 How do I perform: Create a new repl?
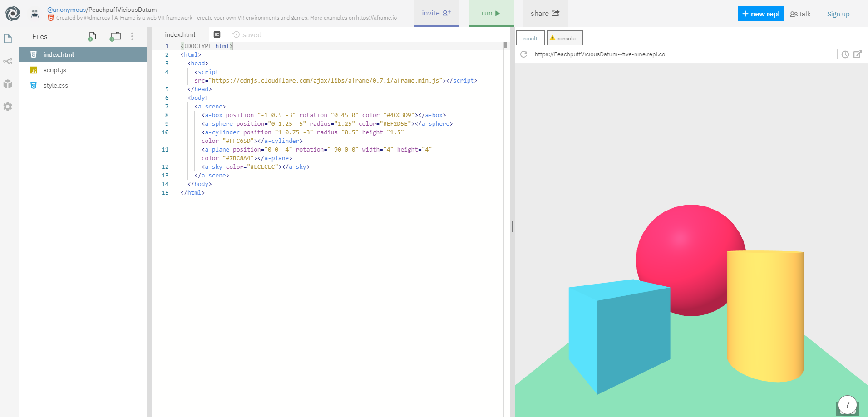click(760, 14)
